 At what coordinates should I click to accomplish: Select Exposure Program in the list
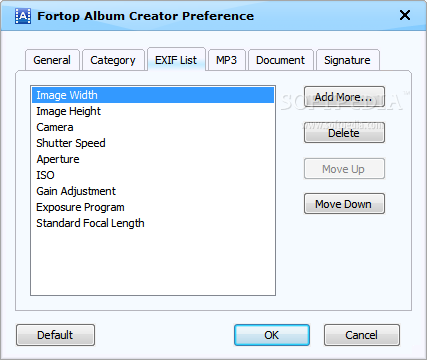pos(153,207)
